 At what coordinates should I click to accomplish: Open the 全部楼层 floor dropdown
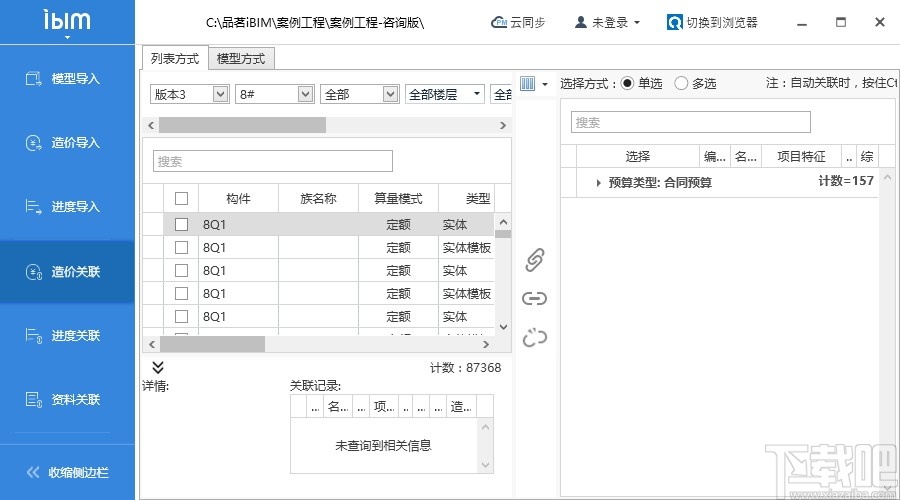[x=444, y=94]
